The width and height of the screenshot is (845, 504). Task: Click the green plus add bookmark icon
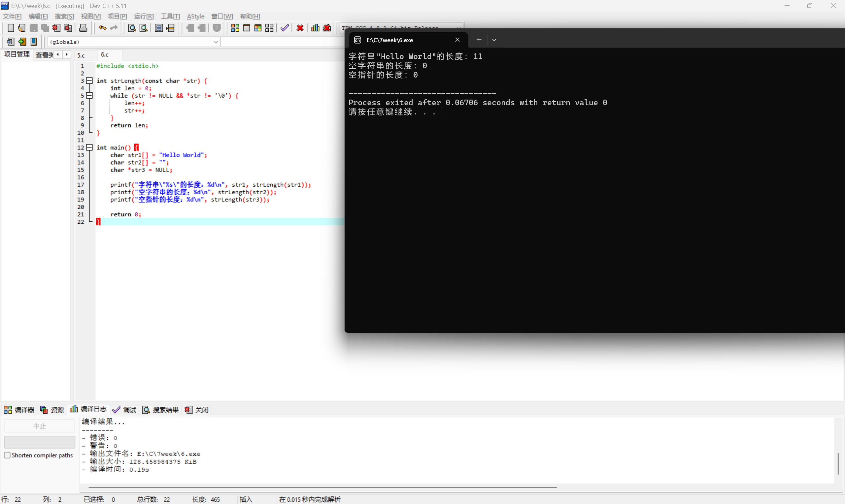click(x=22, y=42)
